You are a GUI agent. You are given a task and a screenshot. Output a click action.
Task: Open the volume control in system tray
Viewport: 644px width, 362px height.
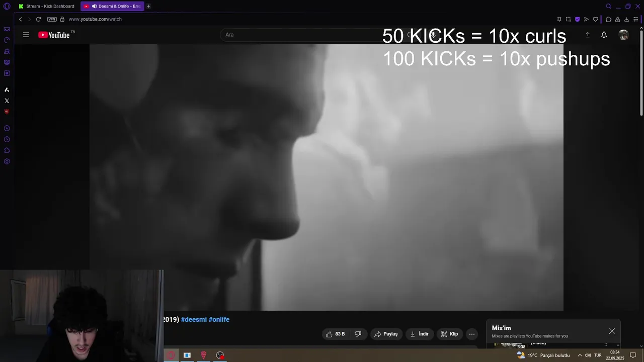pos(588,355)
